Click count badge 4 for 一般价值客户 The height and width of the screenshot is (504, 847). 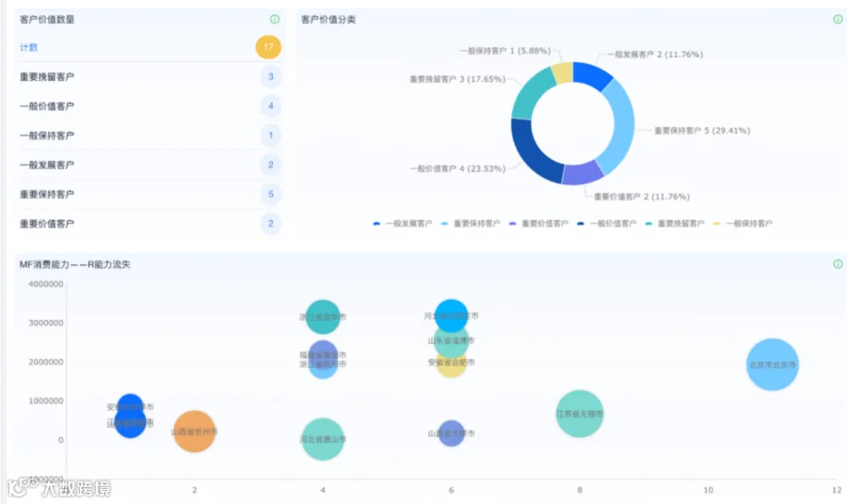tap(271, 105)
